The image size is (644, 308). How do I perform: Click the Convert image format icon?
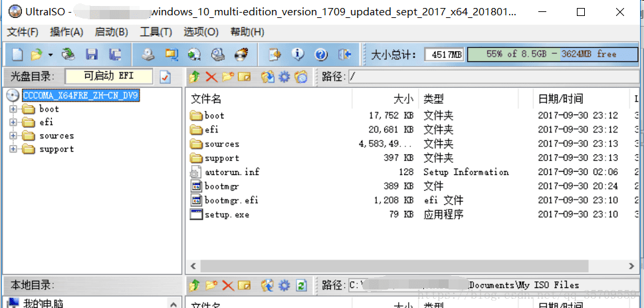tap(171, 54)
